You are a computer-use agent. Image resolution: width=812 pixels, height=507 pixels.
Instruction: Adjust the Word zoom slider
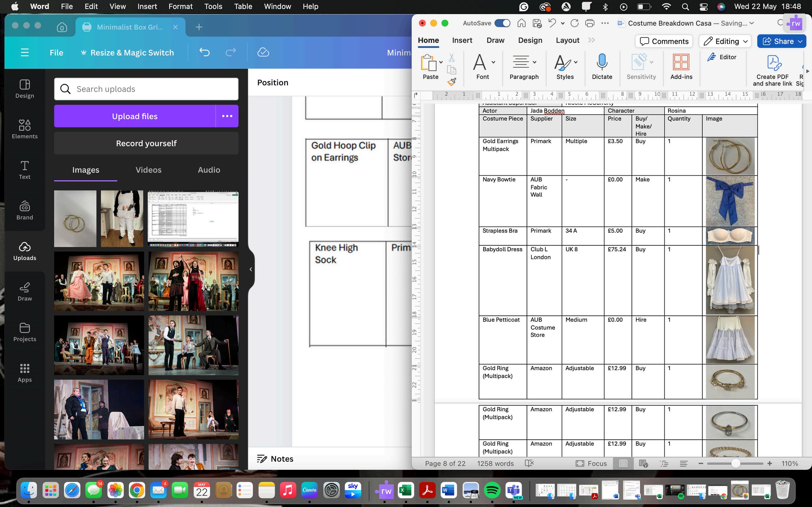(735, 463)
